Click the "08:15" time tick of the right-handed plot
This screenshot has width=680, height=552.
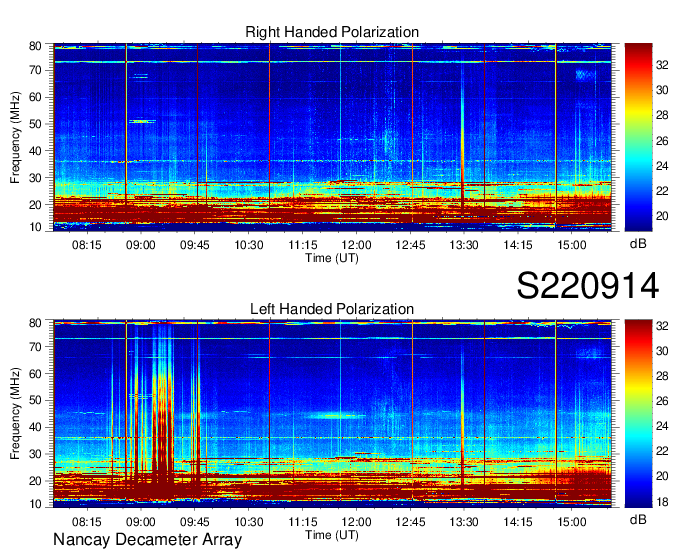coord(87,245)
